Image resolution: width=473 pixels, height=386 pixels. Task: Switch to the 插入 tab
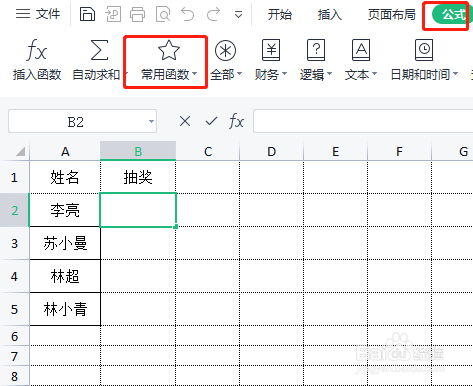[x=330, y=15]
